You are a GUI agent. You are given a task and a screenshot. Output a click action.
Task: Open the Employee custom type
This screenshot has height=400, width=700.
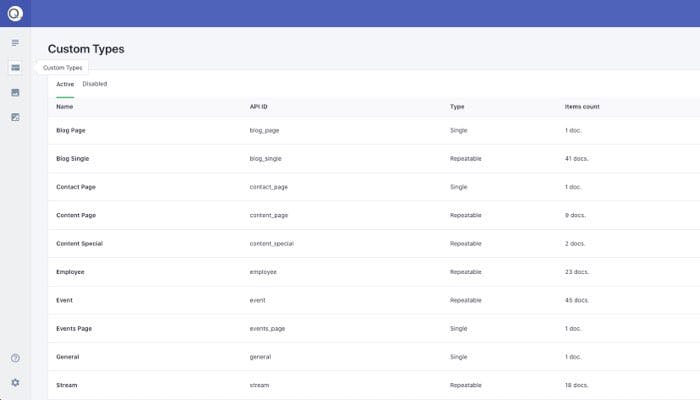(x=70, y=272)
